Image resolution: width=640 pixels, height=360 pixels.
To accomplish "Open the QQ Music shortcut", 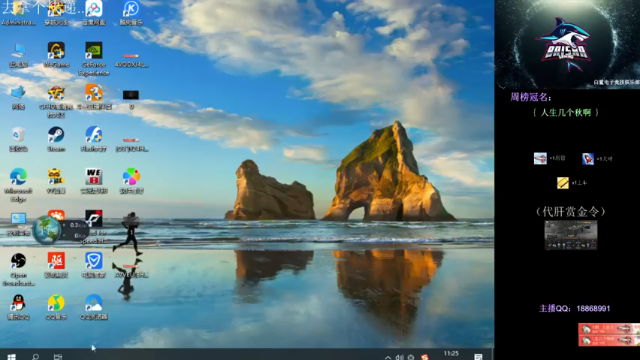I will [56, 307].
